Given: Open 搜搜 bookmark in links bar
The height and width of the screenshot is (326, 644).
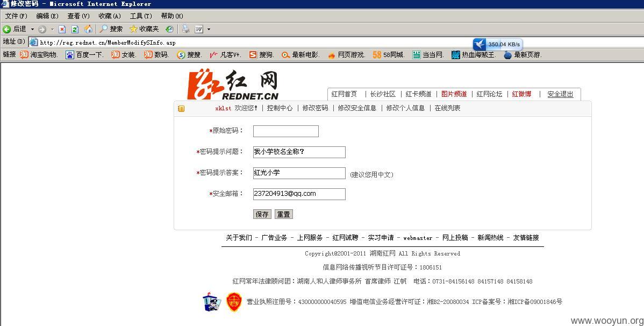Looking at the screenshot, I should click(x=189, y=55).
